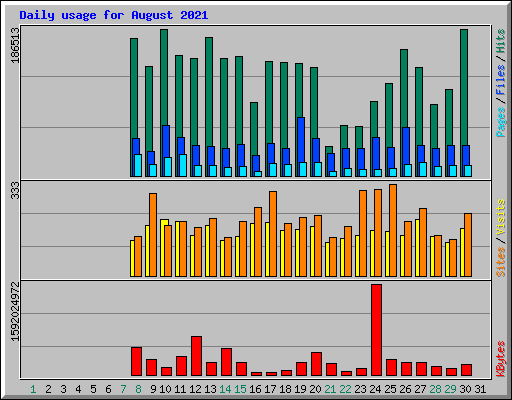Click day label 4 on the x-axis
Image resolution: width=512 pixels, height=400 pixels.
78,389
